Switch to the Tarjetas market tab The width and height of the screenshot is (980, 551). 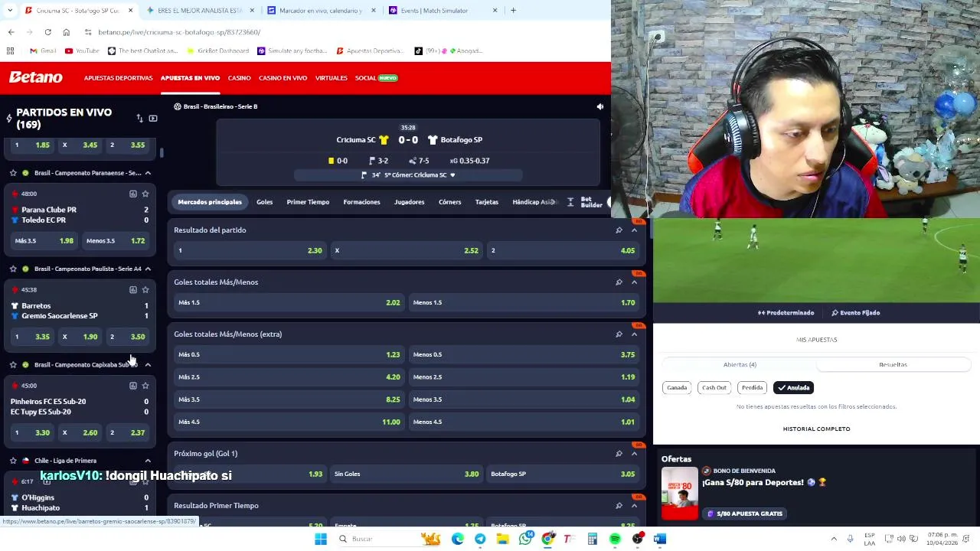coord(487,202)
